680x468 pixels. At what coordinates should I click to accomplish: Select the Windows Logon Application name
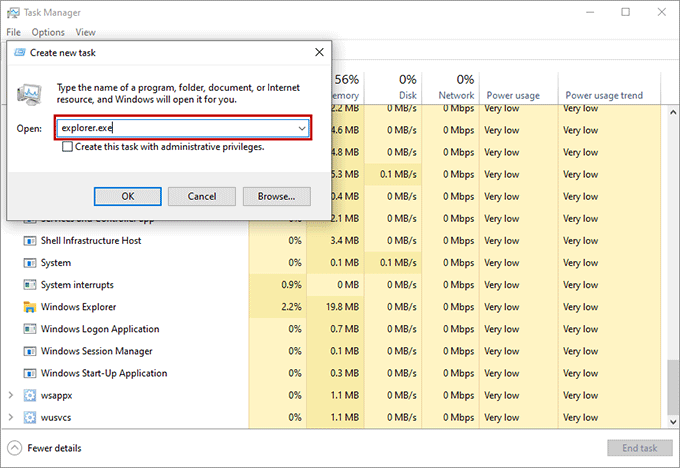tap(100, 329)
